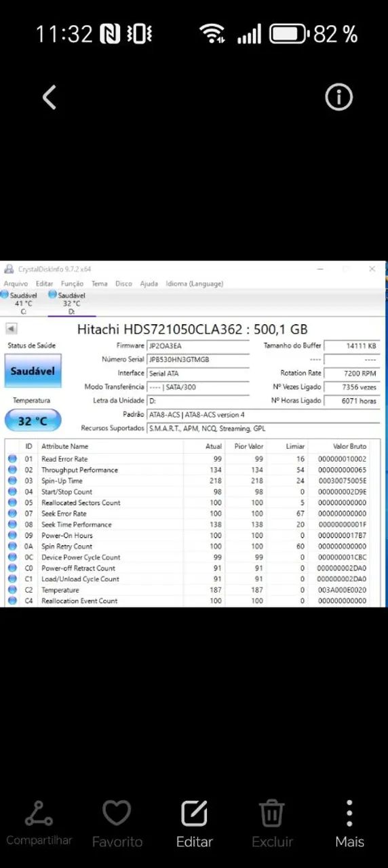Screen dimensions: 388x868
Task: Click the Rotation Rate 7200 RPM field
Action: 351,373
